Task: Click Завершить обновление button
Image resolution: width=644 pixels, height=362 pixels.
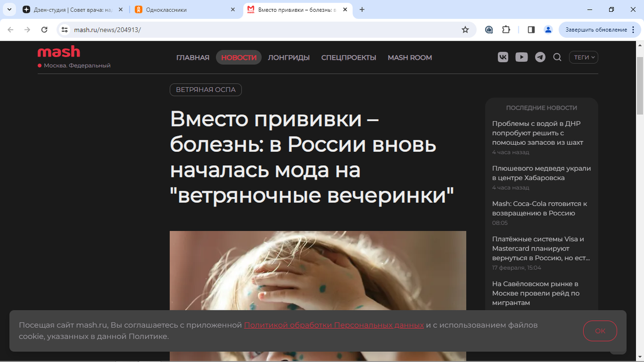Action: [x=599, y=29]
